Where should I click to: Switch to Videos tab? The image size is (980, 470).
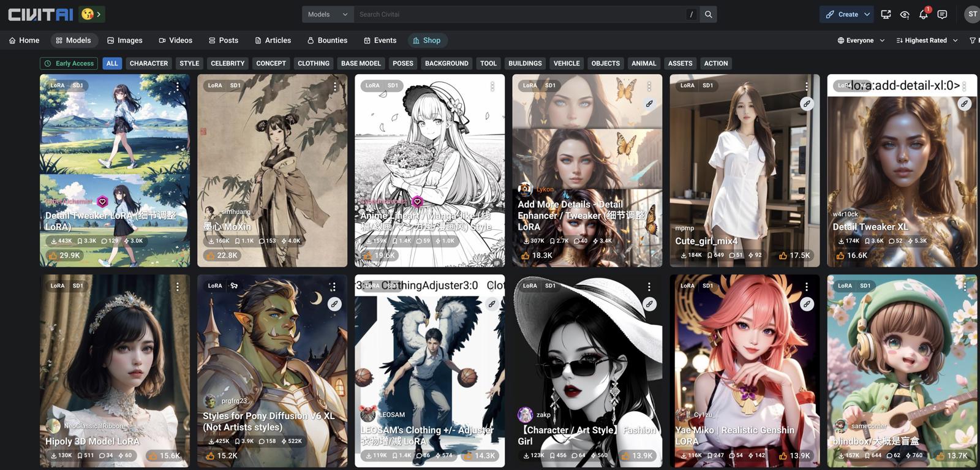click(176, 40)
